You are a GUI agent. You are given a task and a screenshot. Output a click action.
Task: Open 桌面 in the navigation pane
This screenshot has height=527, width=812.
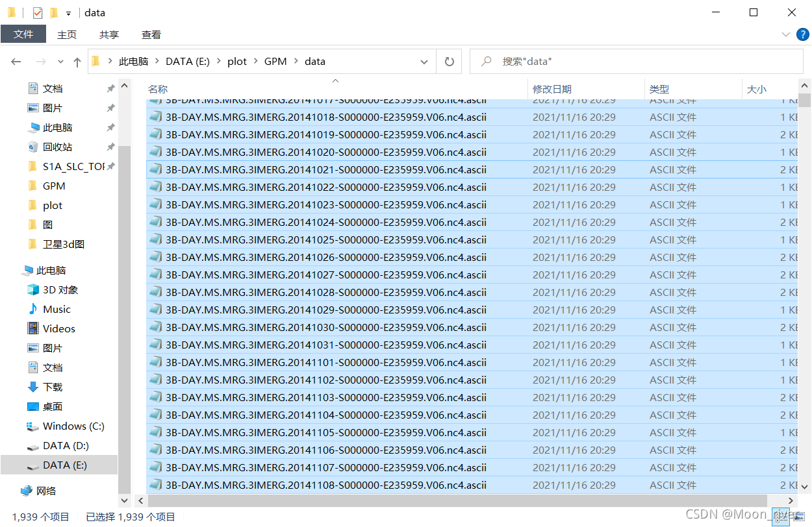click(x=53, y=406)
